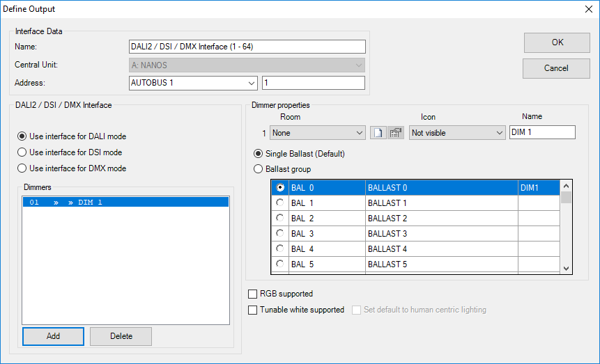Select Use interface for DSI mode

coord(22,152)
